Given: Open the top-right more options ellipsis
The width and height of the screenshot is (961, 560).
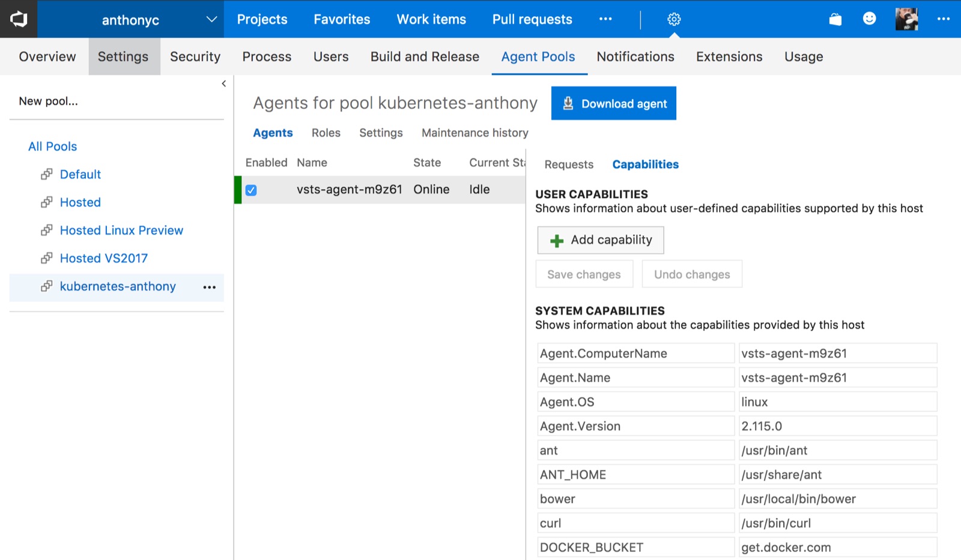Looking at the screenshot, I should tap(943, 19).
